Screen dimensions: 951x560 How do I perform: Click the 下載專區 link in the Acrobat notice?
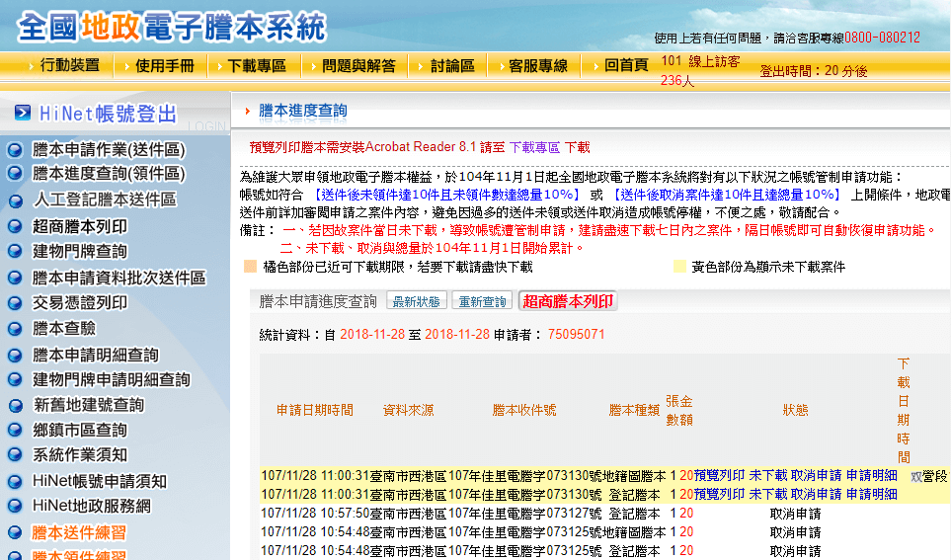pyautogui.click(x=534, y=147)
